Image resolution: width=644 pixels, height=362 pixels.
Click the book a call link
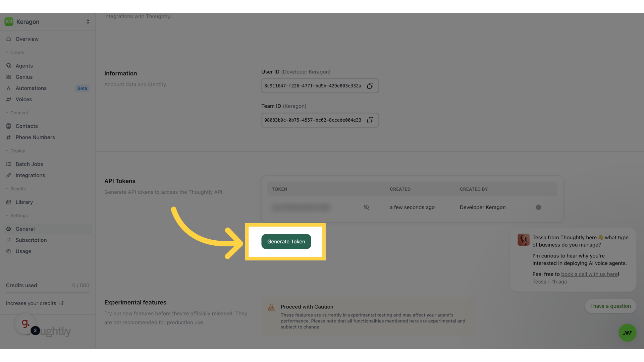(589, 274)
